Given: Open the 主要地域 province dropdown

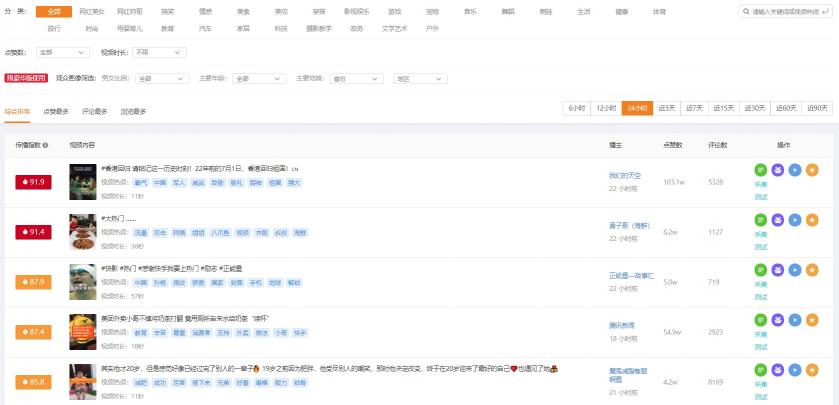Looking at the screenshot, I should (356, 79).
